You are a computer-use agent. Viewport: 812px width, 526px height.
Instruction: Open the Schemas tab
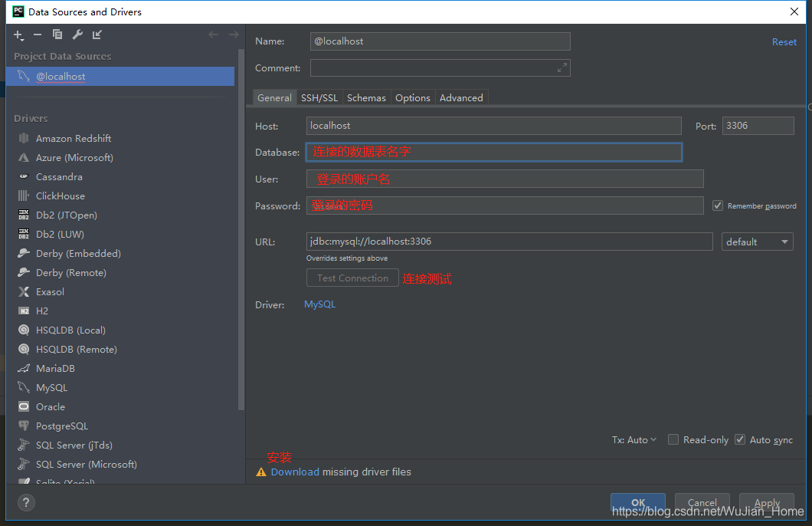click(366, 98)
